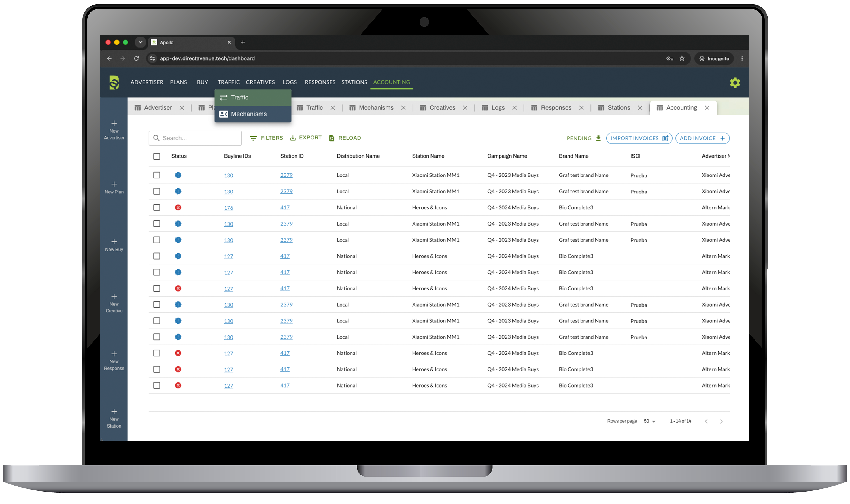Open the password key icon in address bar

669,58
